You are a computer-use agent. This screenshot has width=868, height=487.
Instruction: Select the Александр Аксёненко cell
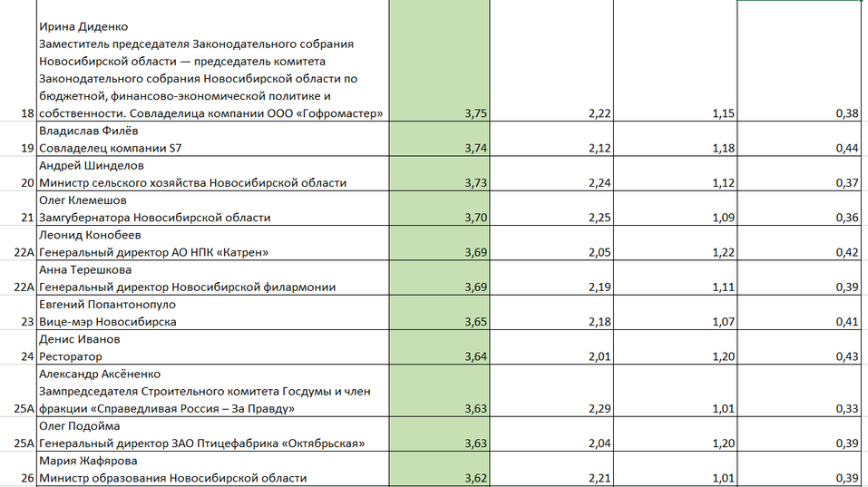coord(212,391)
